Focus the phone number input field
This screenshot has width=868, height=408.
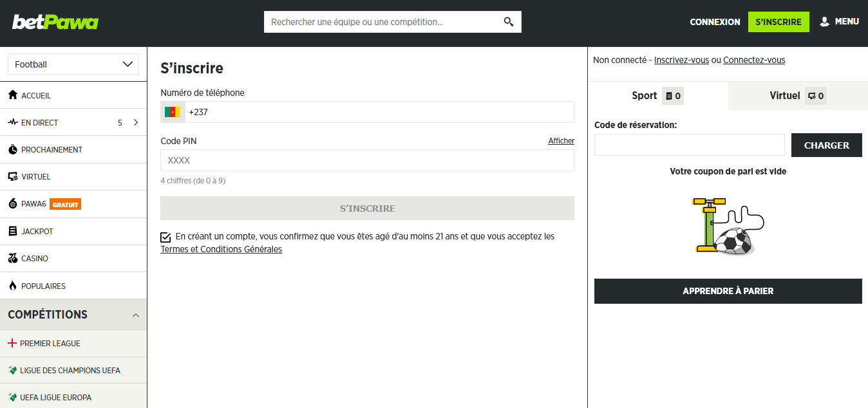[379, 112]
